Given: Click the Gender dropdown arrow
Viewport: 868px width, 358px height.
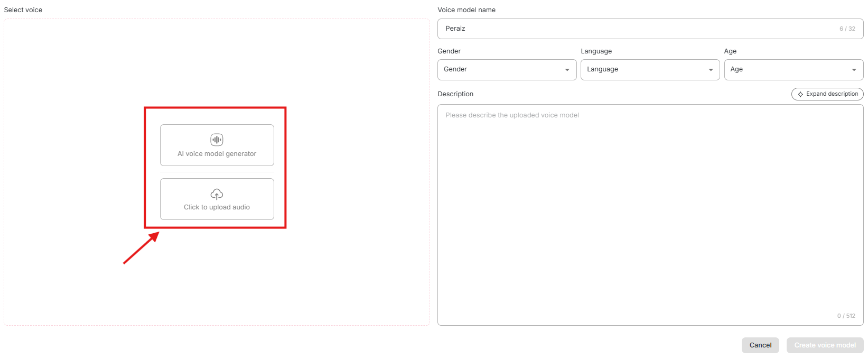Looking at the screenshot, I should [567, 70].
